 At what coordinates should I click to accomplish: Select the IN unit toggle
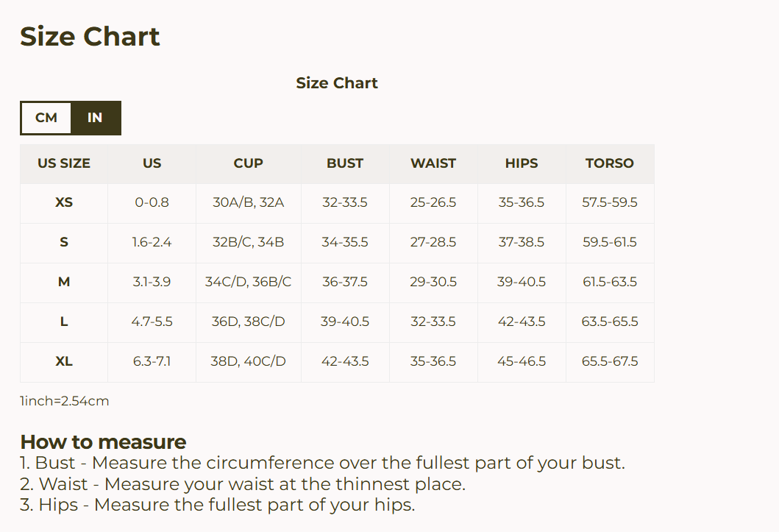(95, 118)
